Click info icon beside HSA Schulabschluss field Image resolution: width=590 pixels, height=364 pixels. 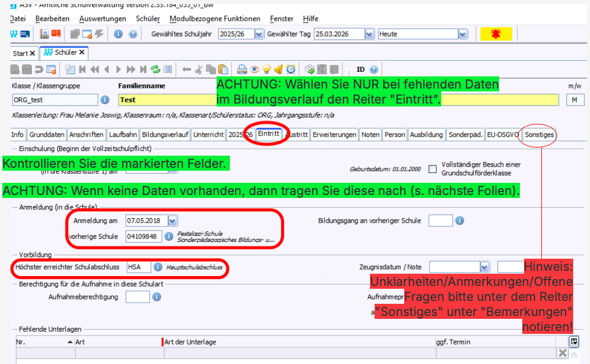point(158,267)
